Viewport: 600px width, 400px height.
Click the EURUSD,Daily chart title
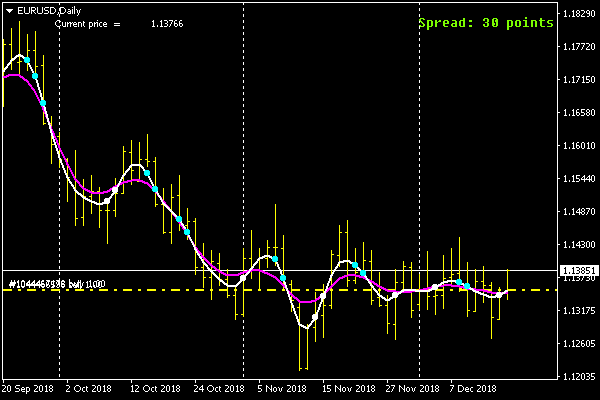coord(49,11)
